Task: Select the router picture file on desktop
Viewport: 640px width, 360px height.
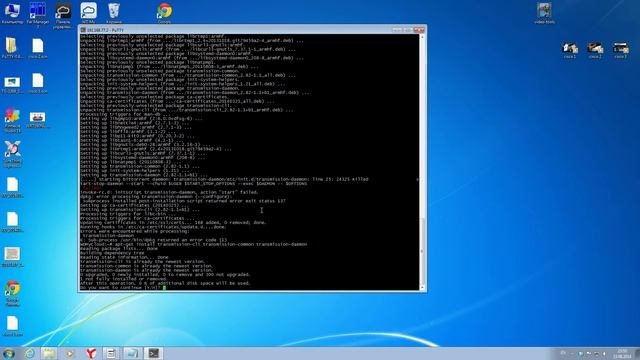Action: click(38, 120)
